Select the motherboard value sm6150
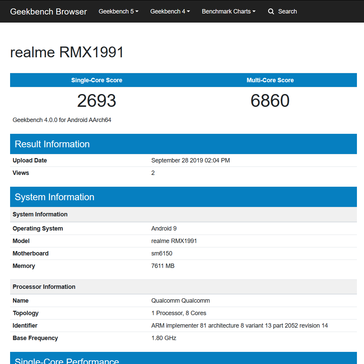This screenshot has width=364, height=364. (162, 254)
